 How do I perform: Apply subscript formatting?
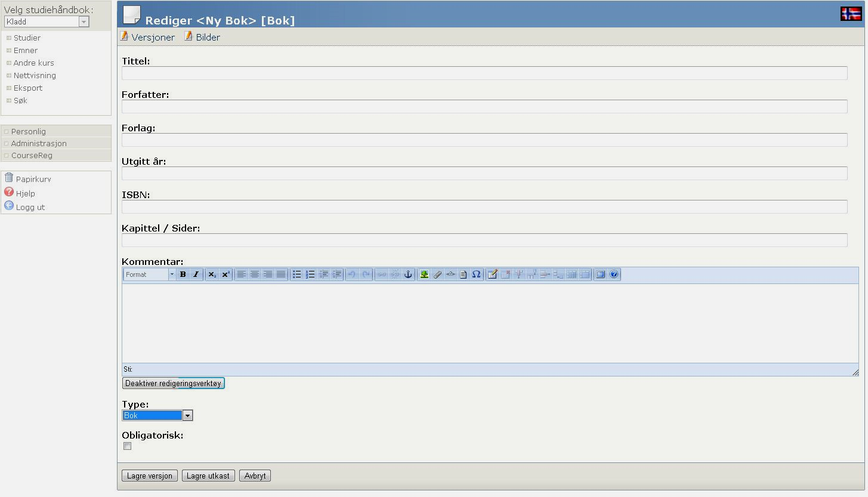(212, 274)
